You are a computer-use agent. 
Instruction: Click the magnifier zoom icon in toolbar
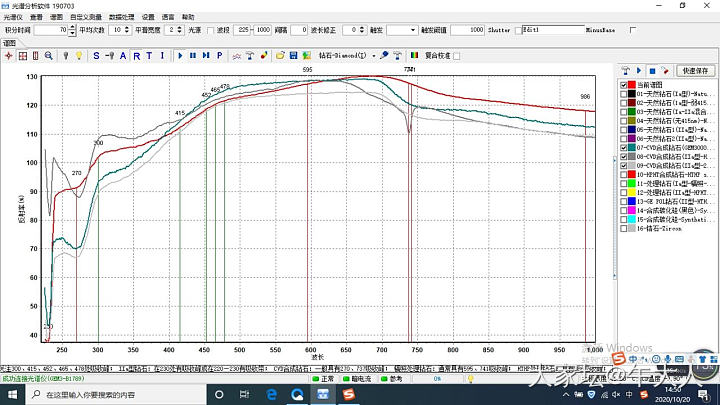coord(48,55)
